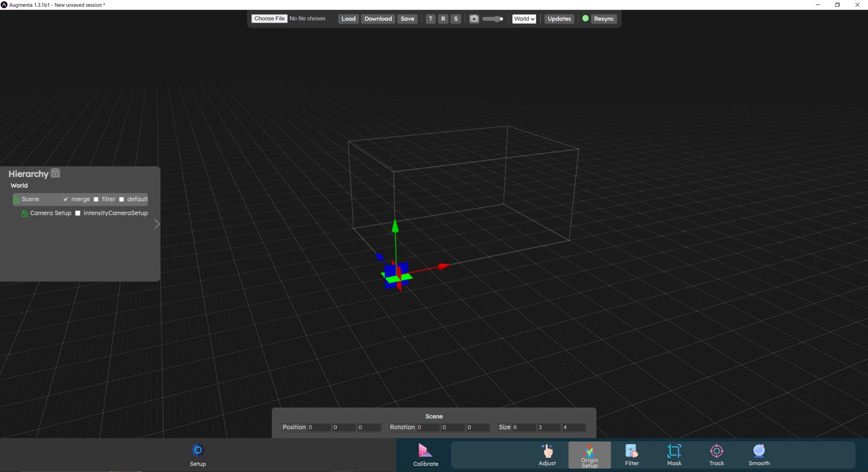Enable the filter checkbox on Scene
Screen dimensions: 868x472
click(x=96, y=199)
